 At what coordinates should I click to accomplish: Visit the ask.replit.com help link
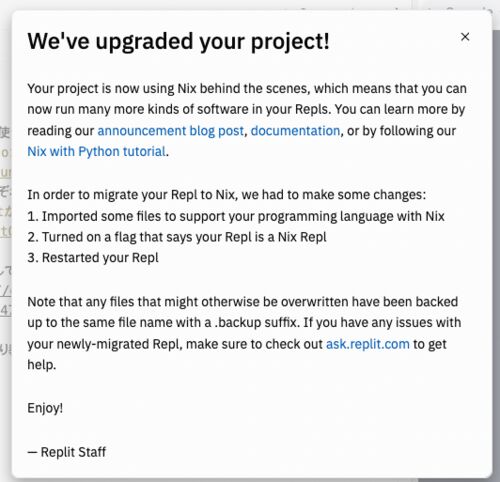click(x=368, y=344)
